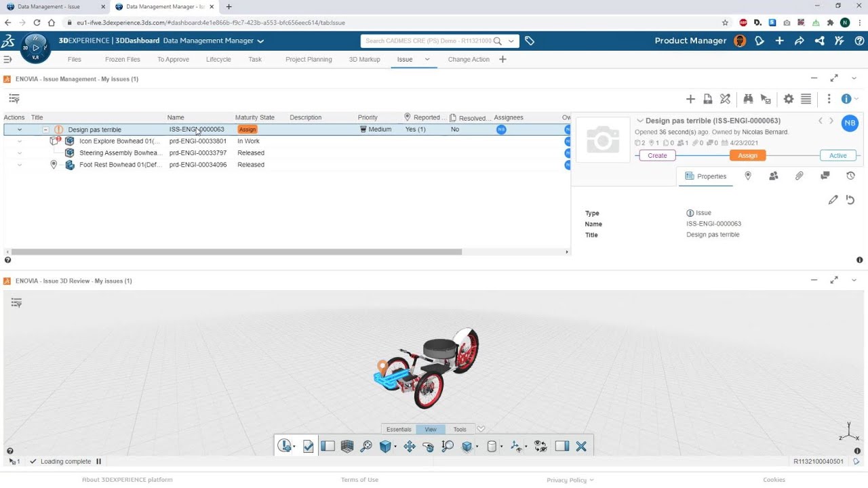Open the 3D Markup tab

pyautogui.click(x=364, y=59)
